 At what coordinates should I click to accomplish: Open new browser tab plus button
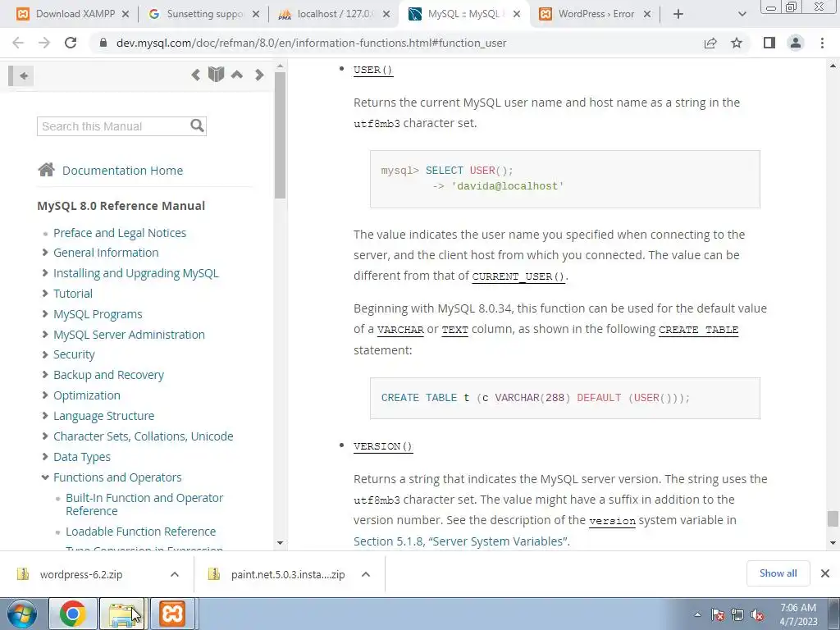[678, 14]
